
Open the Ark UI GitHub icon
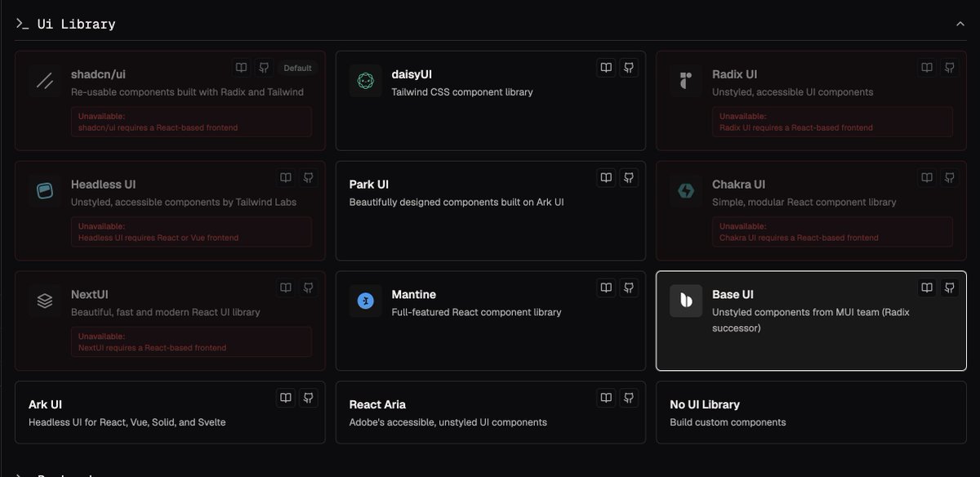309,398
